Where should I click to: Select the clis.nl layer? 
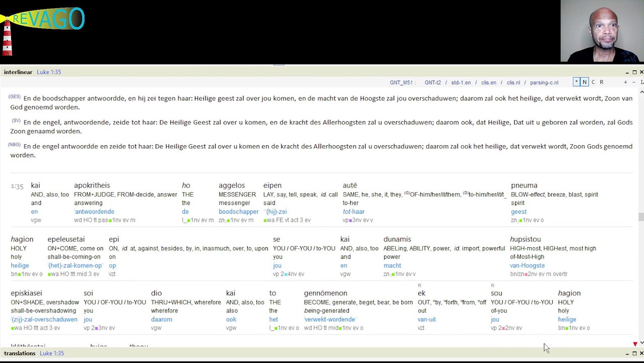click(513, 83)
